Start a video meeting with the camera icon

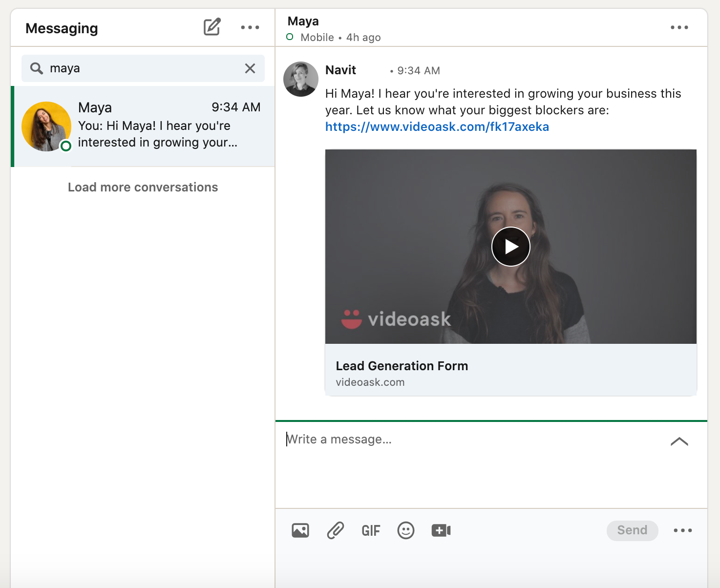pyautogui.click(x=441, y=530)
